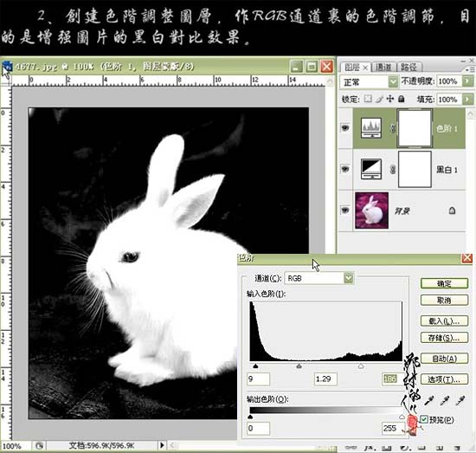Select the 黑白 1 layer mask thumbnail
476x453 pixels.
415,169
